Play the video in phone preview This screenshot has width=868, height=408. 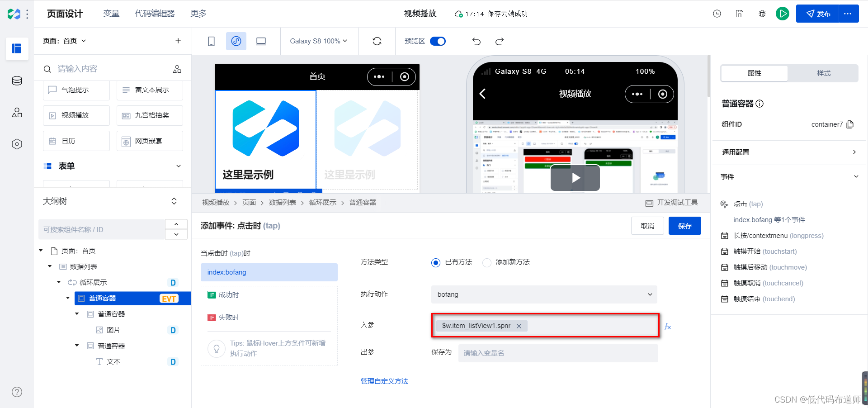pyautogui.click(x=575, y=178)
